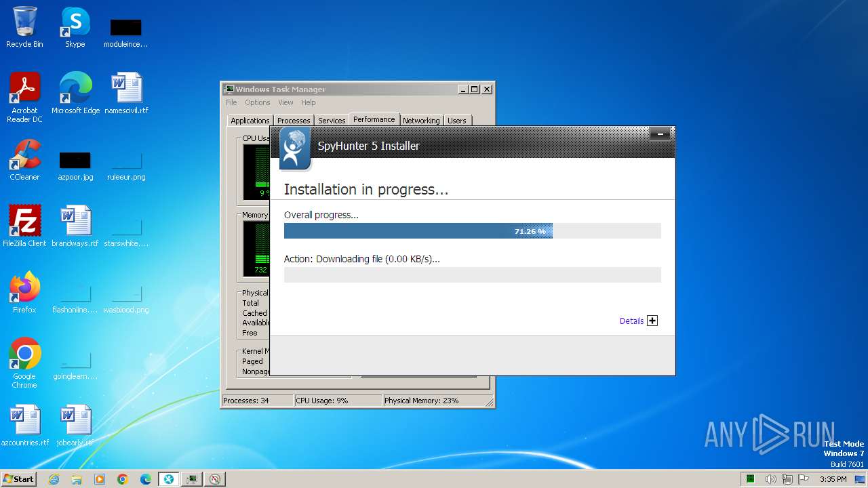Switch to SpyHunter installer taskbar button
The width and height of the screenshot is (868, 488).
click(169, 479)
